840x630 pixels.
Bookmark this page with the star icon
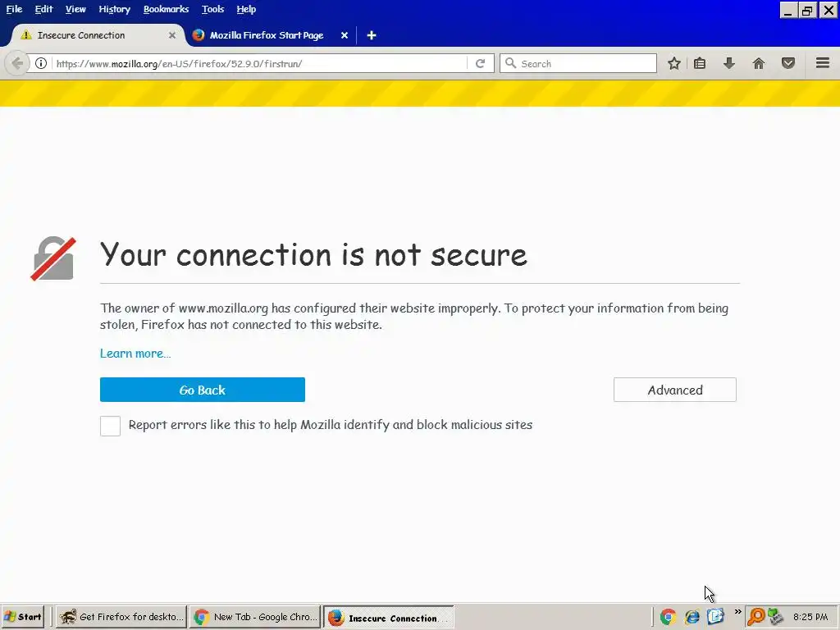674,63
